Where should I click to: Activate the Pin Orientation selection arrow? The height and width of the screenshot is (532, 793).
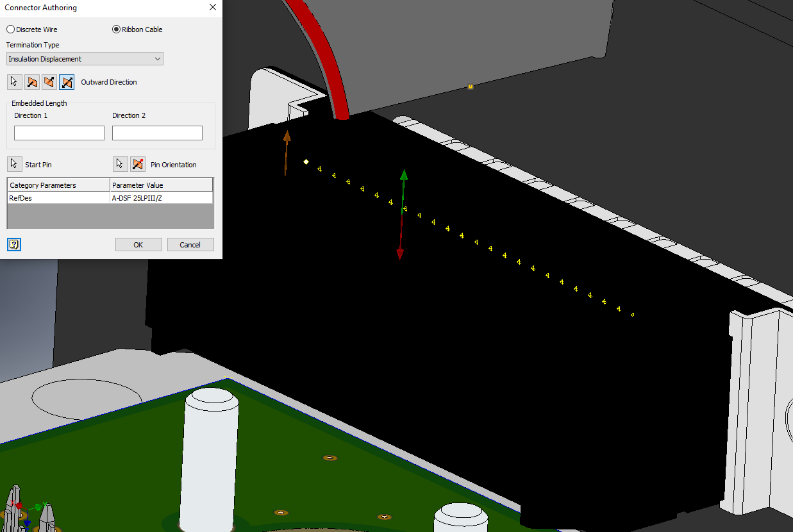coord(120,163)
